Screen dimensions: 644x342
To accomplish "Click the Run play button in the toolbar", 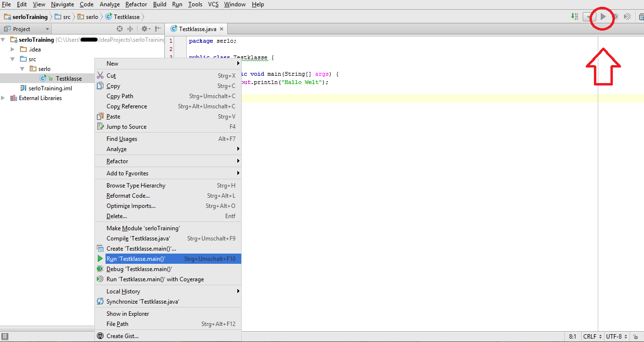I will 603,17.
